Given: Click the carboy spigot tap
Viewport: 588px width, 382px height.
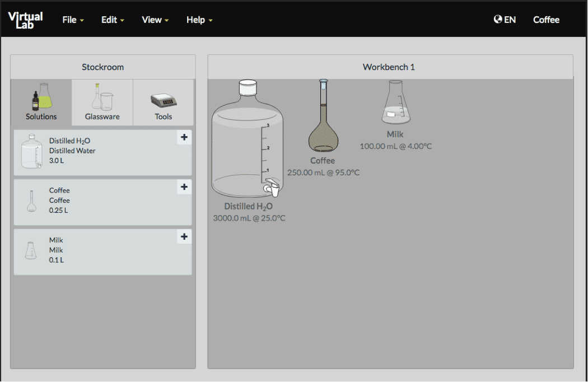Looking at the screenshot, I should 272,187.
